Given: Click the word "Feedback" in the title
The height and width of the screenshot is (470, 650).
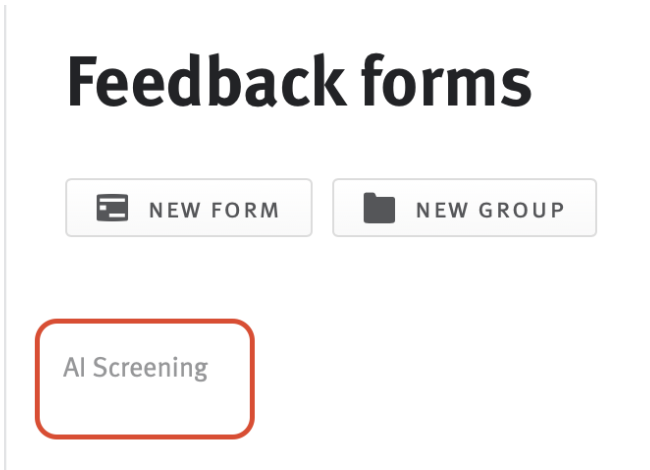Looking at the screenshot, I should [206, 81].
